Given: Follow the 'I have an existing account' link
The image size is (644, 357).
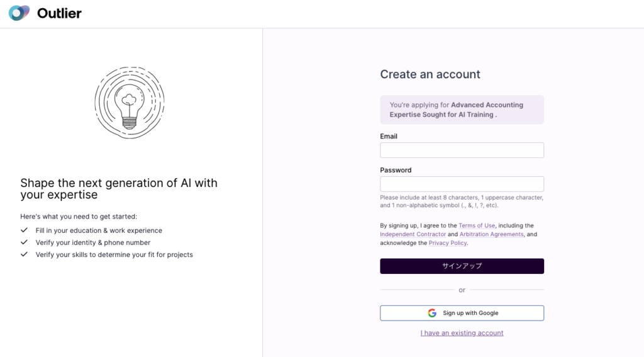Looking at the screenshot, I should point(462,333).
